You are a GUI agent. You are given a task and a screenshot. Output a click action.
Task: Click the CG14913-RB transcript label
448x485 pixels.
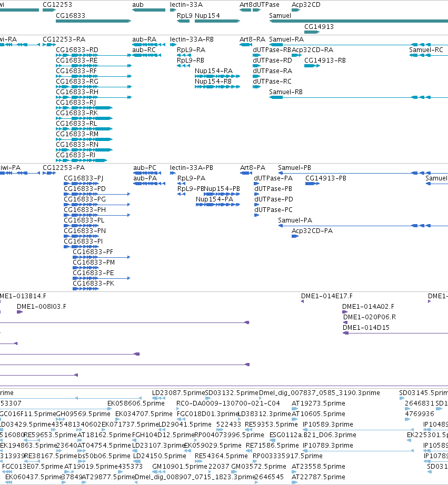click(325, 60)
